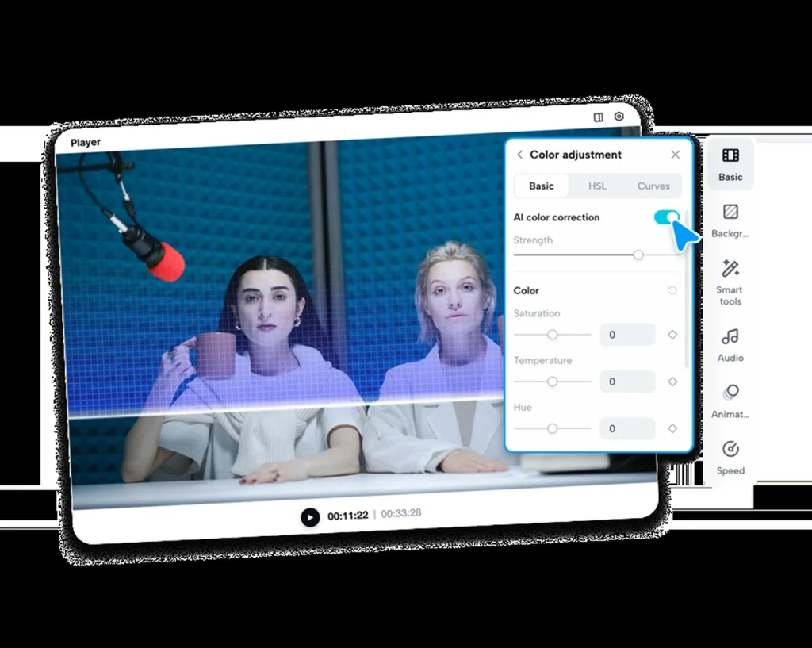Expand the keyframe control next to Temperature
Image resolution: width=812 pixels, height=648 pixels.
[672, 382]
